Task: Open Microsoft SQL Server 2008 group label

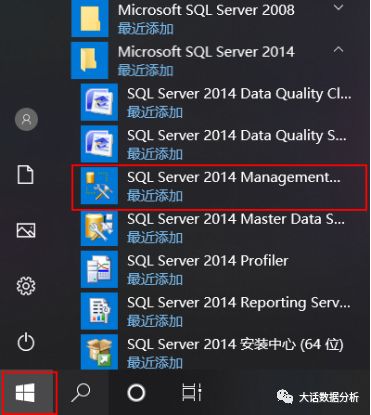Action: (206, 10)
